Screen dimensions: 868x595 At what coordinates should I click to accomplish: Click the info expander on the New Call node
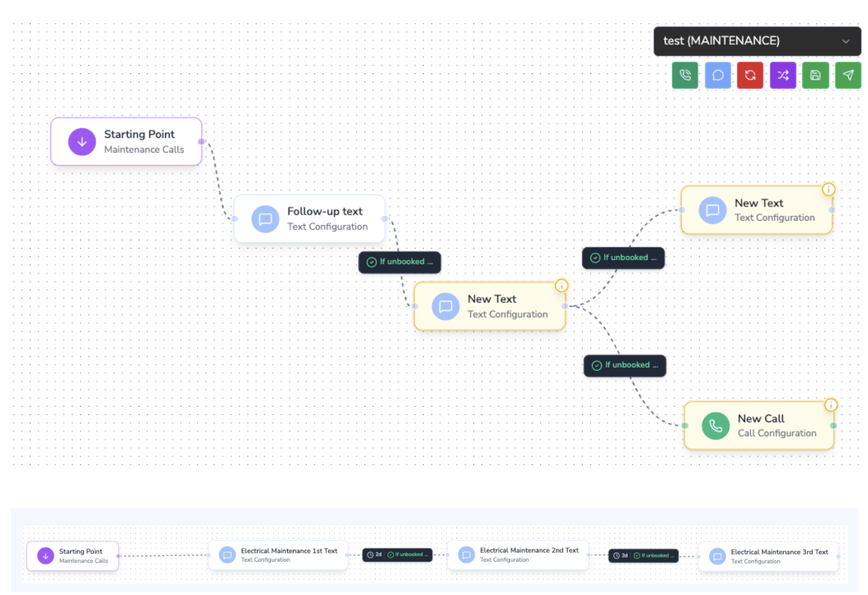pyautogui.click(x=831, y=404)
